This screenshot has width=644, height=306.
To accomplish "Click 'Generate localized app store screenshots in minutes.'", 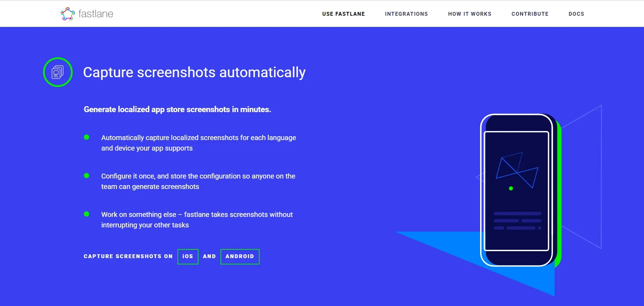I will 178,109.
